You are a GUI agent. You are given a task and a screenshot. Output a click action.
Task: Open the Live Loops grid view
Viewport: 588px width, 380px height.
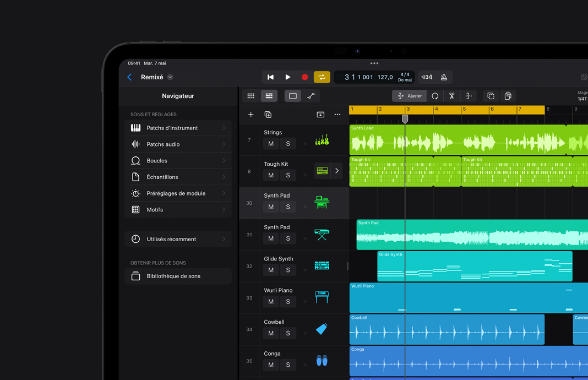coord(251,95)
